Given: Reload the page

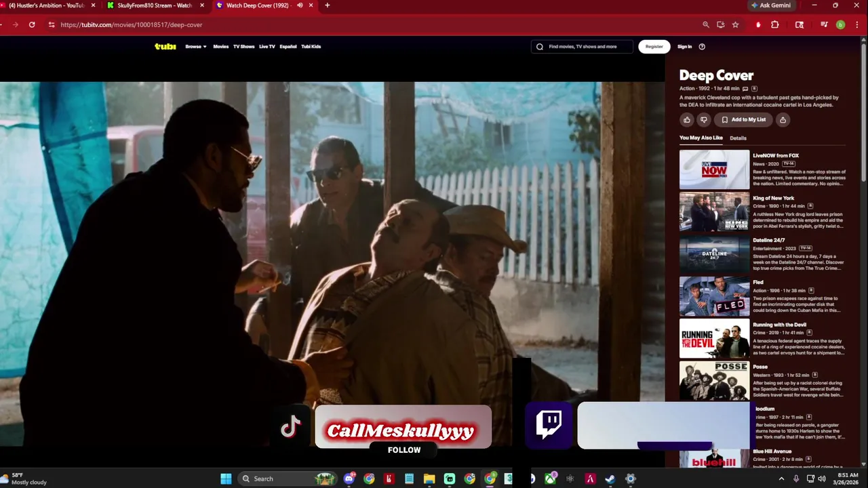Looking at the screenshot, I should tap(32, 24).
